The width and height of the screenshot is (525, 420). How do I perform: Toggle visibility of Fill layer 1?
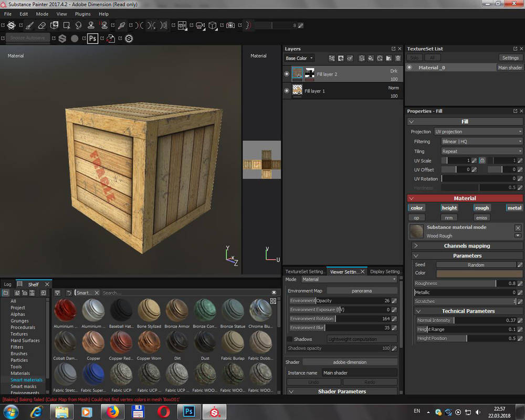point(287,91)
